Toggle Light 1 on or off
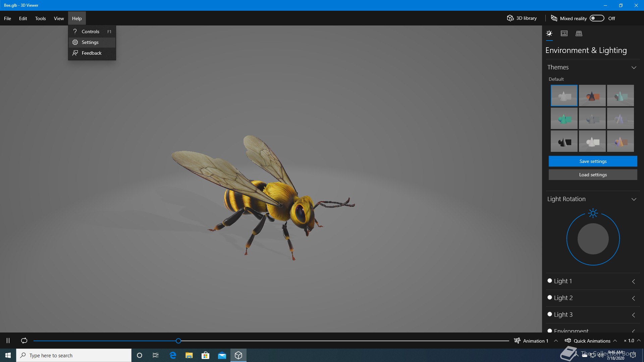This screenshot has height=362, width=644. tap(550, 281)
